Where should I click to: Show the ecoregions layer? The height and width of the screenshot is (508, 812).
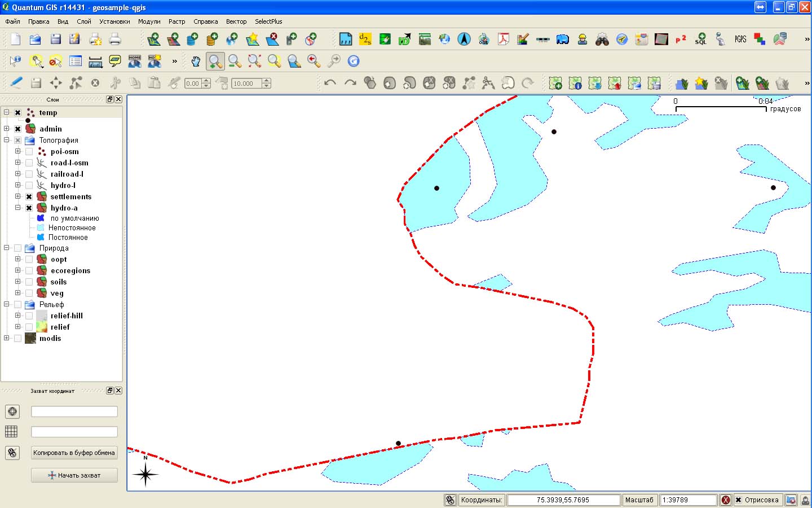pyautogui.click(x=29, y=270)
